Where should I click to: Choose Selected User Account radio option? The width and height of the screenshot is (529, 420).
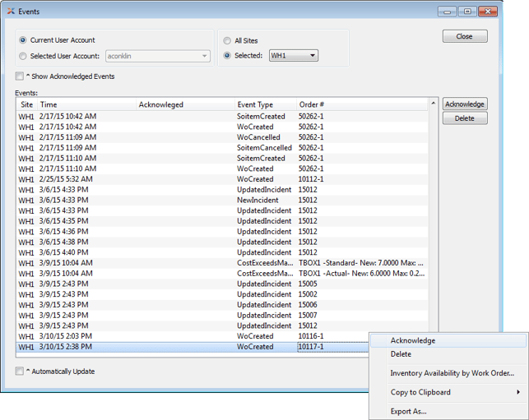(x=23, y=56)
